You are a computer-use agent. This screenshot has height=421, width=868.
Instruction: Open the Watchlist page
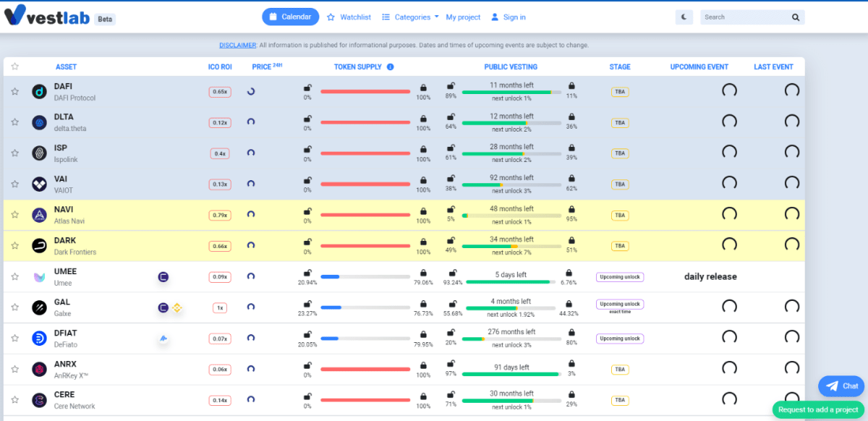pyautogui.click(x=349, y=17)
